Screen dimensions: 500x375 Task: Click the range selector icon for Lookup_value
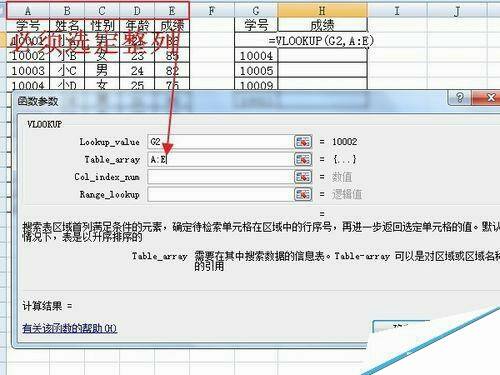303,142
